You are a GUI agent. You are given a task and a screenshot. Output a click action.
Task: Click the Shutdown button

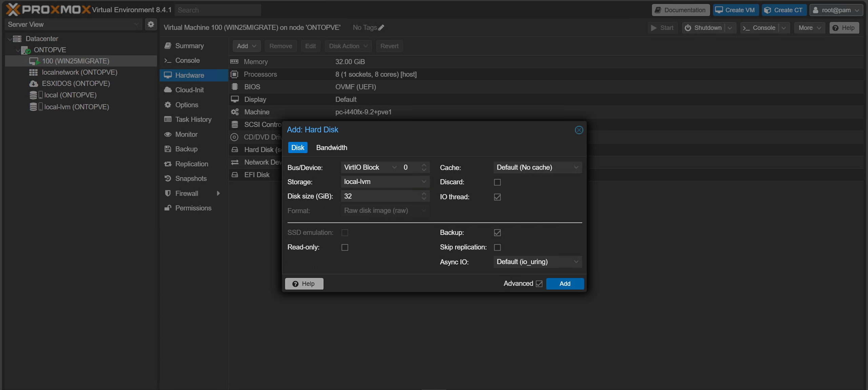704,28
